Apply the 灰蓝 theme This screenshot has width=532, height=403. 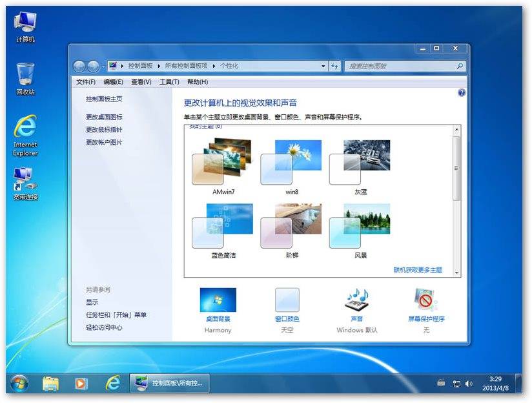[x=360, y=167]
